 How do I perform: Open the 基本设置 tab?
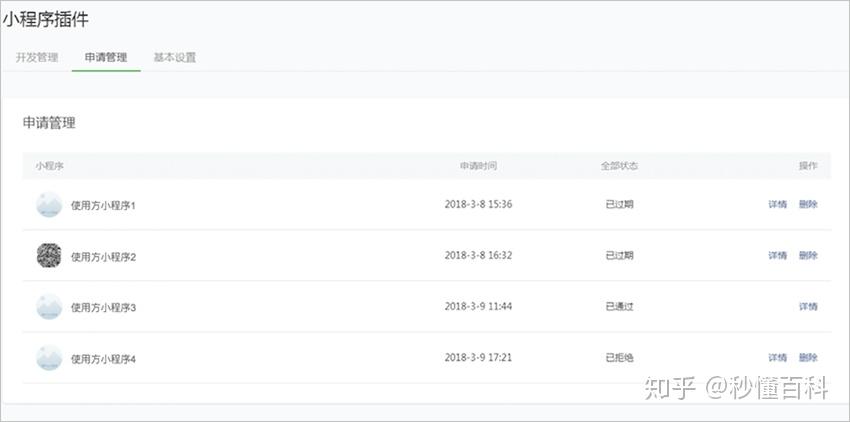coord(175,58)
